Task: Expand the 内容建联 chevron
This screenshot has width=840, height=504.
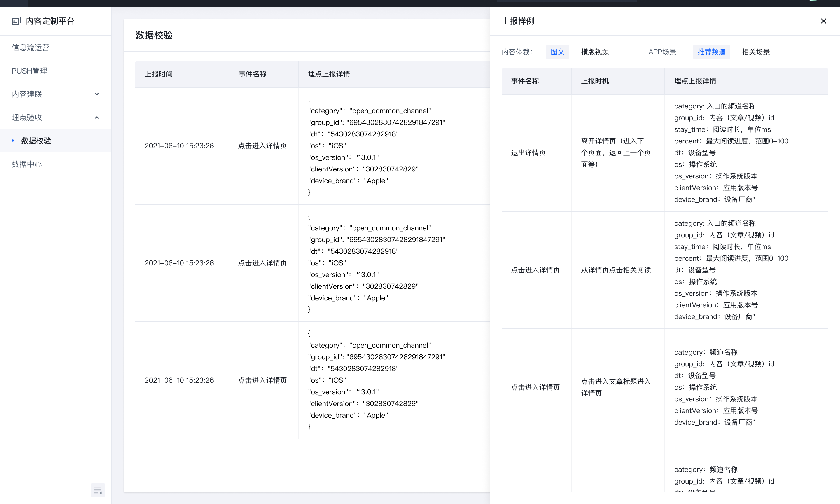Action: pos(97,94)
